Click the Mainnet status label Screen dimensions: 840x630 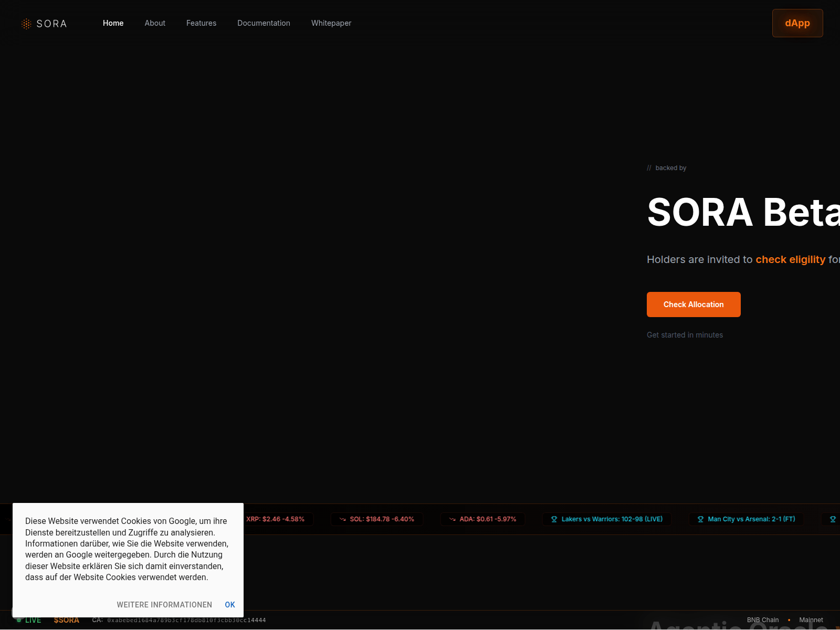pos(811,620)
